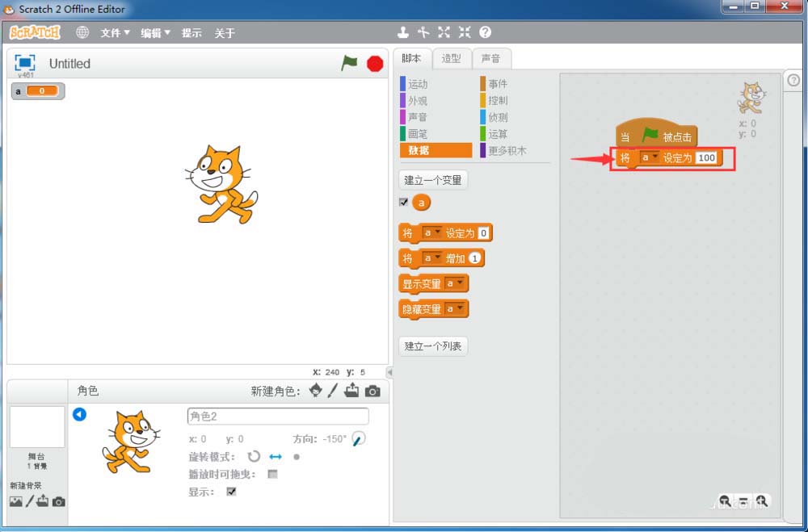Toggle the 显示 sprite visibility checkbox
This screenshot has width=808, height=532.
[x=231, y=492]
